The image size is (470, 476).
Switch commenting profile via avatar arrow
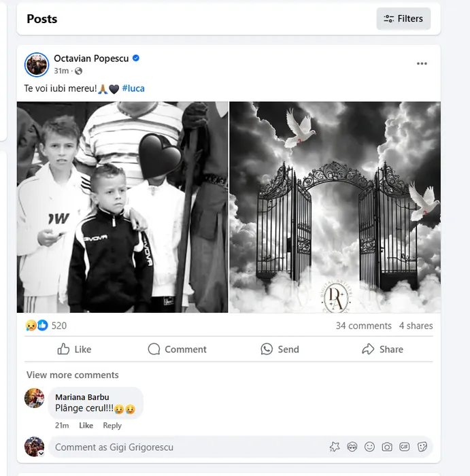pos(41,452)
